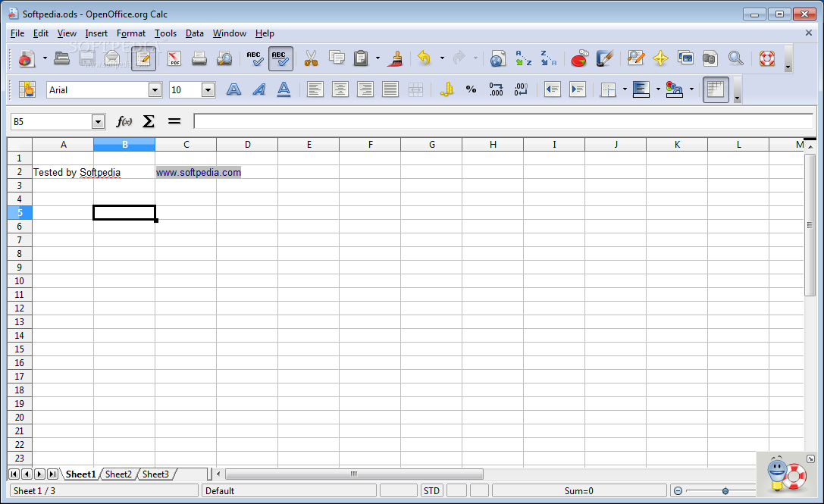Add decimal place to number format
This screenshot has height=504, width=824.
point(496,90)
